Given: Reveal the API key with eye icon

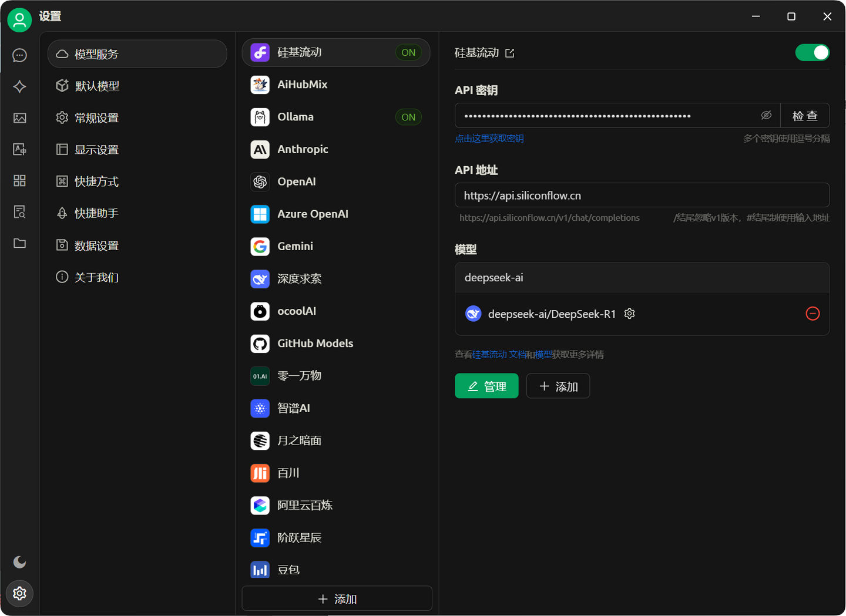Looking at the screenshot, I should point(766,115).
